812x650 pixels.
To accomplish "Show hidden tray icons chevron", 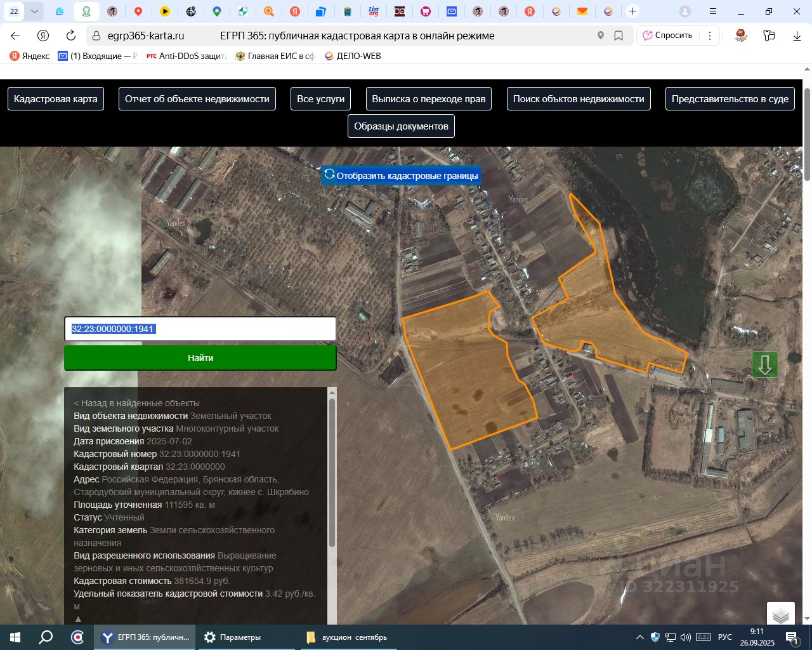I will tap(640, 637).
